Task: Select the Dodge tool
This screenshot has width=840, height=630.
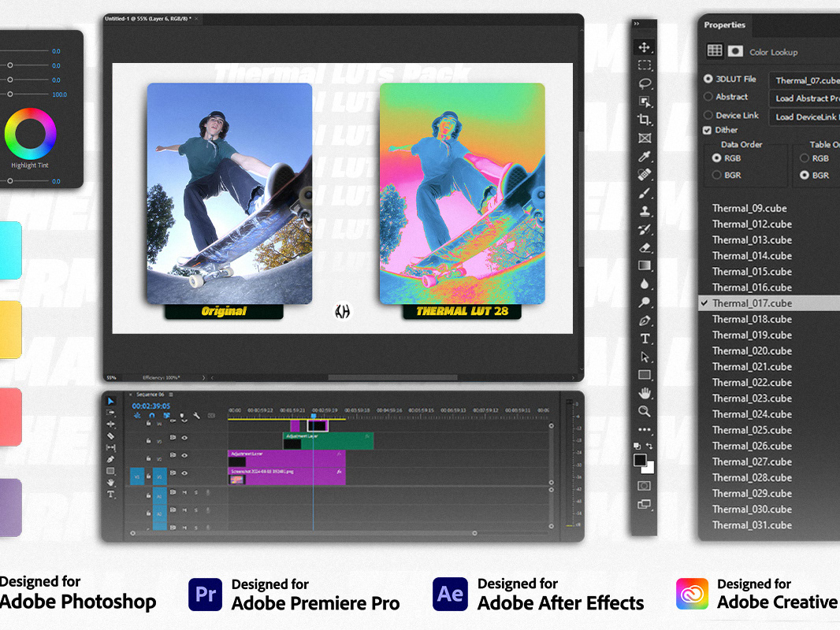Action: 644,302
